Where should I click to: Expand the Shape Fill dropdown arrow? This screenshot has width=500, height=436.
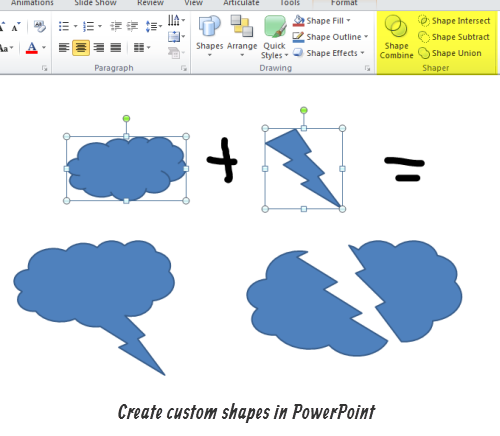(x=348, y=20)
